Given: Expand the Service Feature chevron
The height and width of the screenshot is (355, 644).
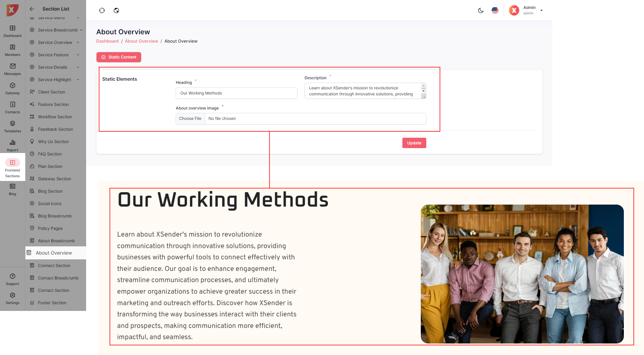Looking at the screenshot, I should (x=78, y=55).
